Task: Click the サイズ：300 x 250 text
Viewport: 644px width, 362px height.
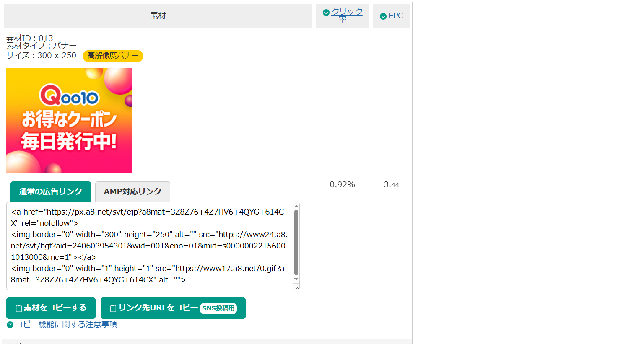Action: point(41,55)
